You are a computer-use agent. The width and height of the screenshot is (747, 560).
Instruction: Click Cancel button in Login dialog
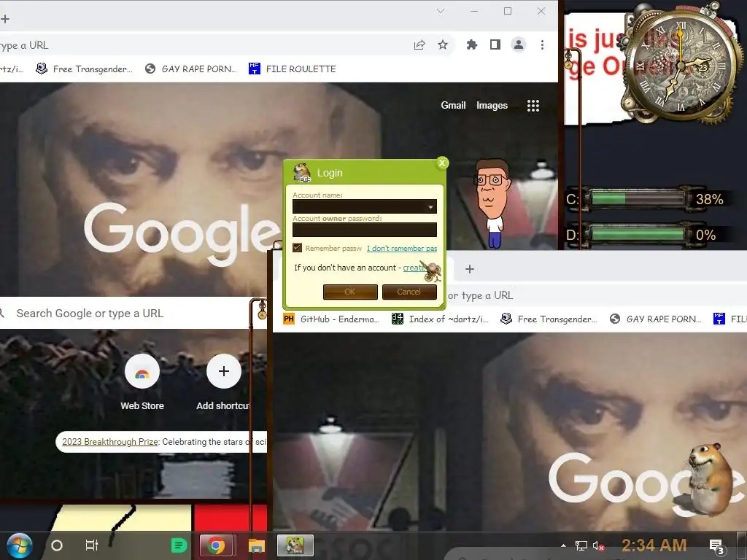click(409, 292)
